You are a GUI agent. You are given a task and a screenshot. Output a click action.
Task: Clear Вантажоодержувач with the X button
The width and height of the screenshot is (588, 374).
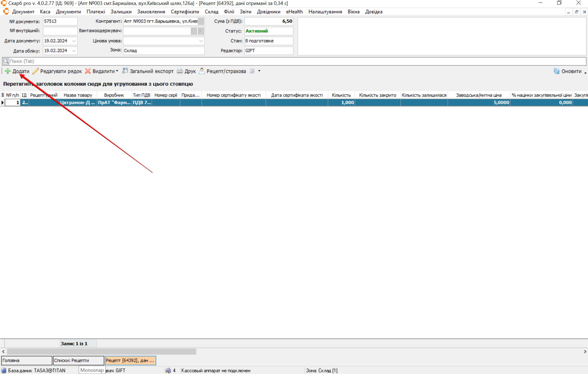[201, 31]
